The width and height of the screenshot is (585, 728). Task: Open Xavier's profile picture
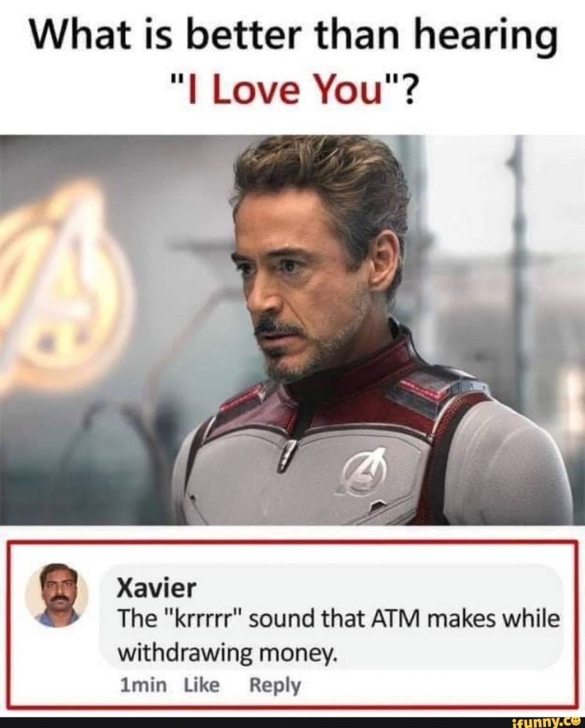[57, 595]
